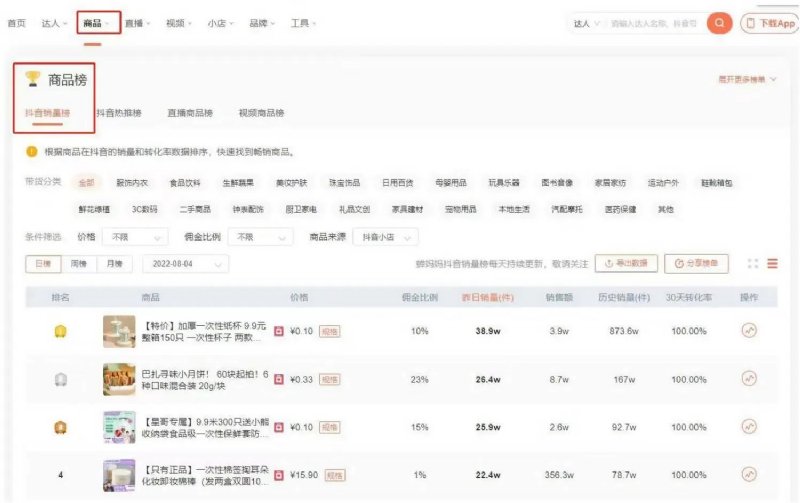Image resolution: width=800 pixels, height=503 pixels.
Task: Open the 达人 nav menu
Action: [54, 23]
